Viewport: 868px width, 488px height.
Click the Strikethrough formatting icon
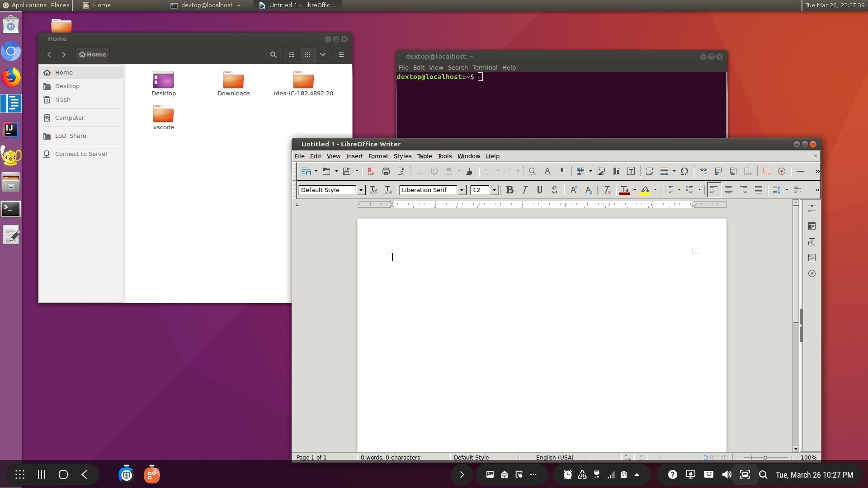tap(553, 189)
